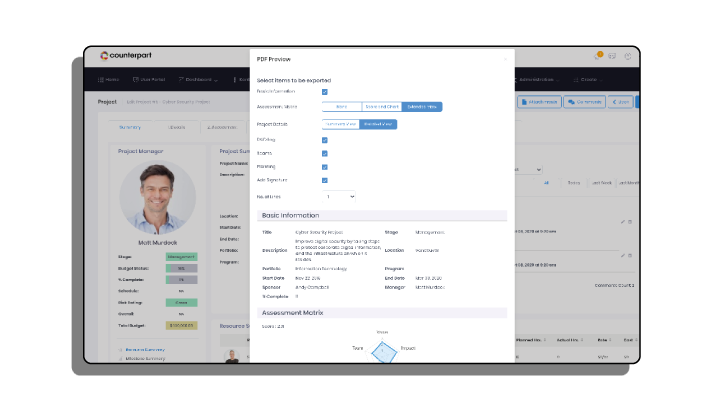Click the Counterpart logo
Screen dimensions: 720x400
126,56
